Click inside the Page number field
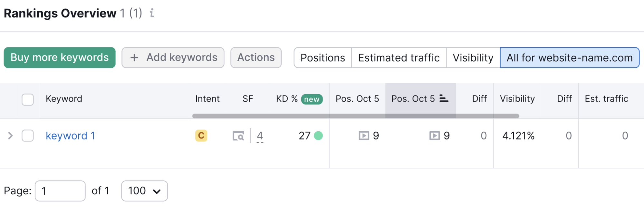The image size is (644, 210). click(x=60, y=191)
